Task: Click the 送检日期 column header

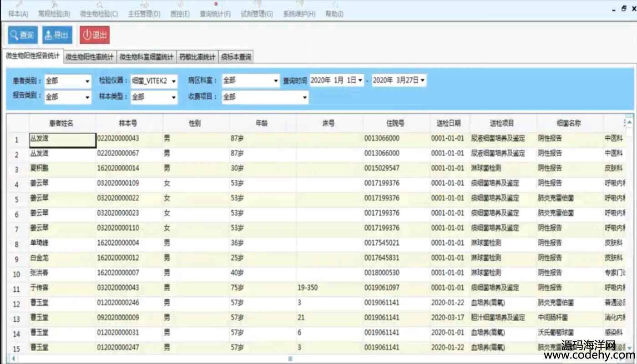Action: pyautogui.click(x=450, y=123)
